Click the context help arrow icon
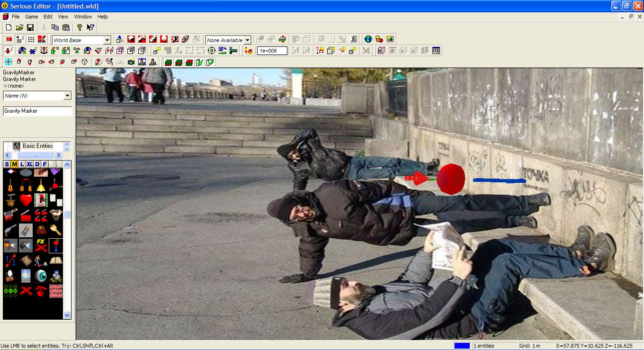 tap(90, 27)
